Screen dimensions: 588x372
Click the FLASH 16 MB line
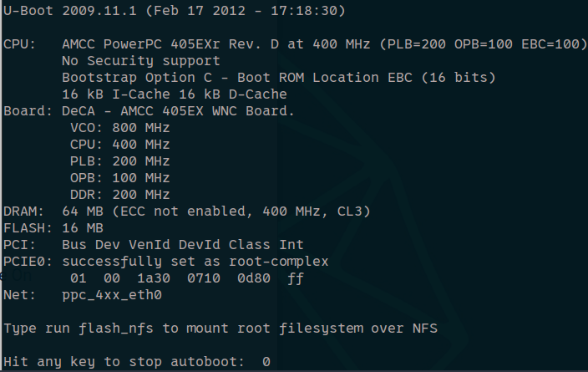(53, 227)
